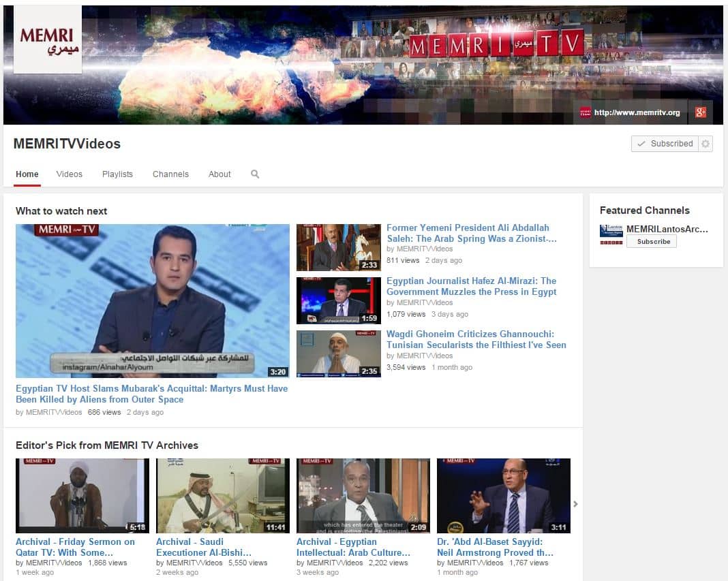
Task: Open the Playlists tab
Action: pyautogui.click(x=117, y=174)
